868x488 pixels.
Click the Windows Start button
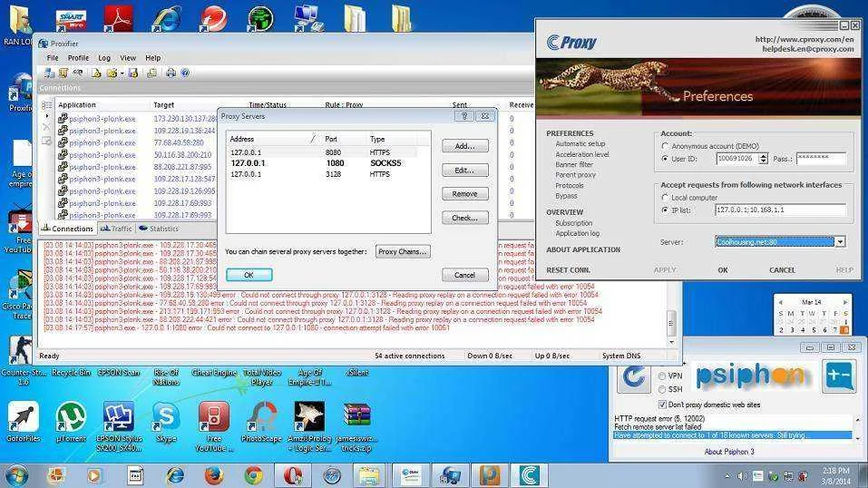[16, 476]
